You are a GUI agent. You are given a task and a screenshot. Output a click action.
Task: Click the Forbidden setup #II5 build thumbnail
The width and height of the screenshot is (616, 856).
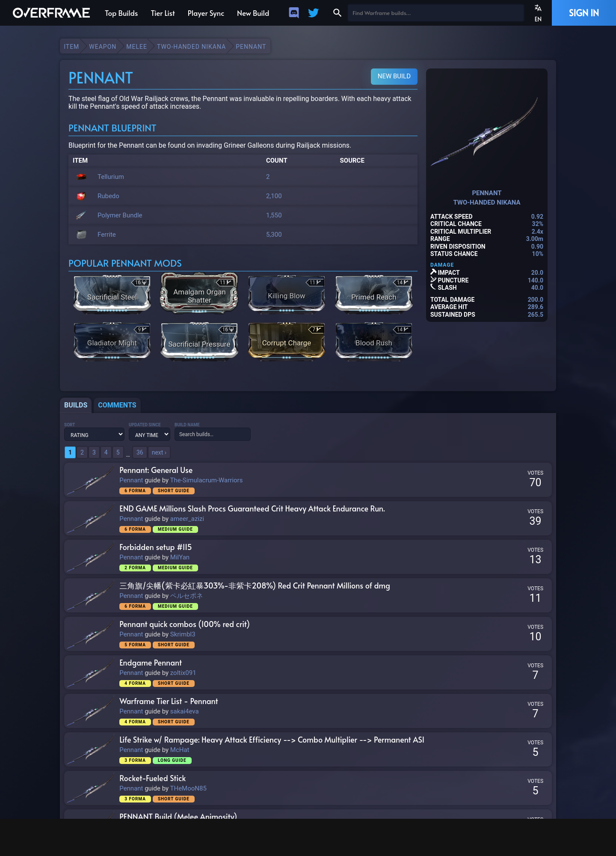[90, 557]
